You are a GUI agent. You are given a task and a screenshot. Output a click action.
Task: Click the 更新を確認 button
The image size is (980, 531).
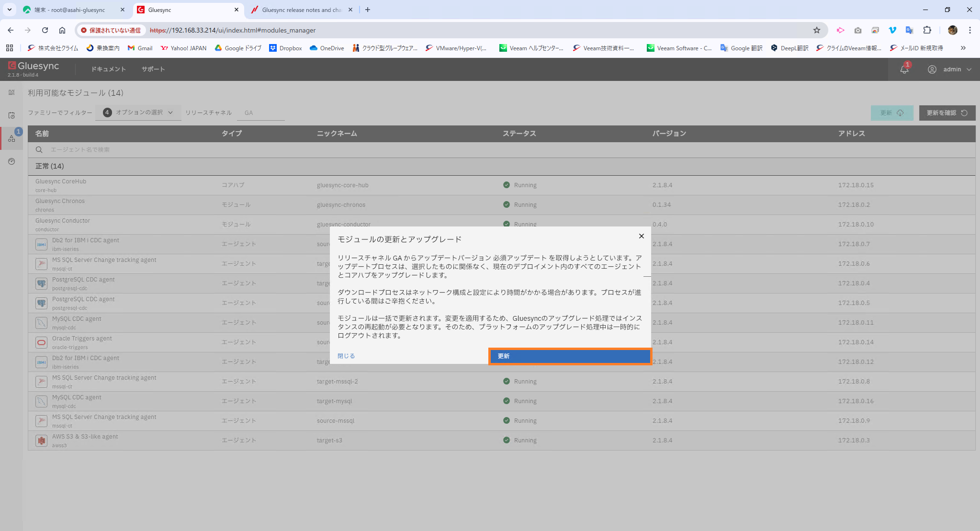(x=946, y=113)
